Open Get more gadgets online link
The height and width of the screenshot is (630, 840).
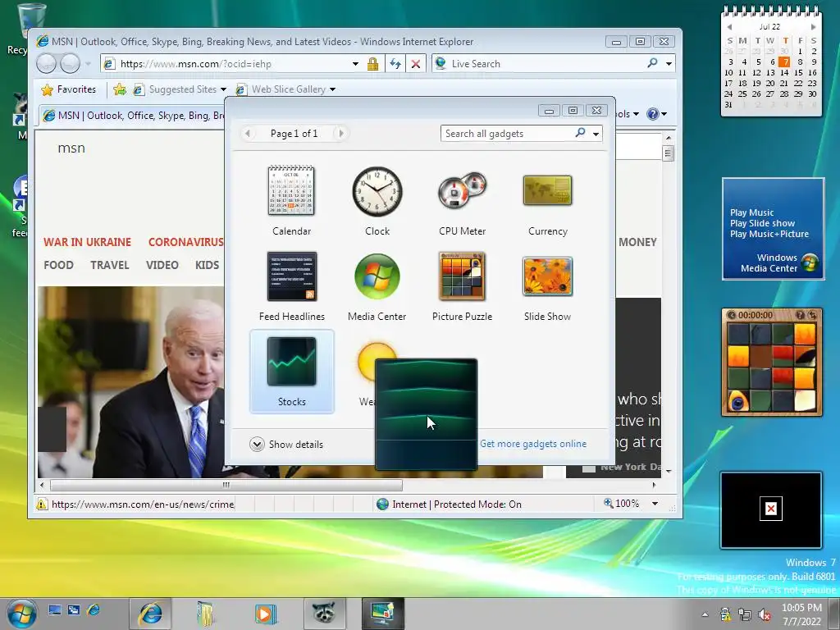tap(533, 444)
